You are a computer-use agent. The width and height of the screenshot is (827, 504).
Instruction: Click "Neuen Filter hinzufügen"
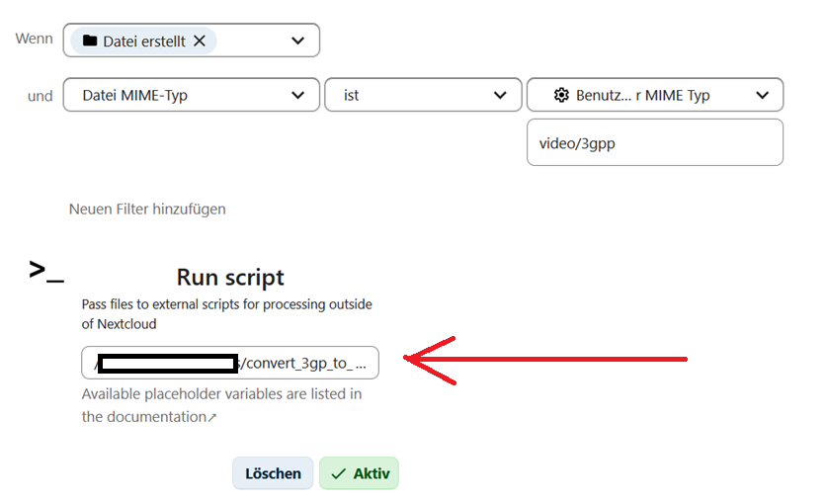coord(147,210)
